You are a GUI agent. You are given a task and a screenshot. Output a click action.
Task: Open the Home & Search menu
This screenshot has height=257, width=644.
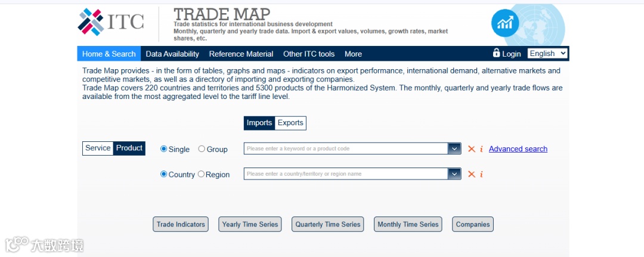click(x=109, y=54)
